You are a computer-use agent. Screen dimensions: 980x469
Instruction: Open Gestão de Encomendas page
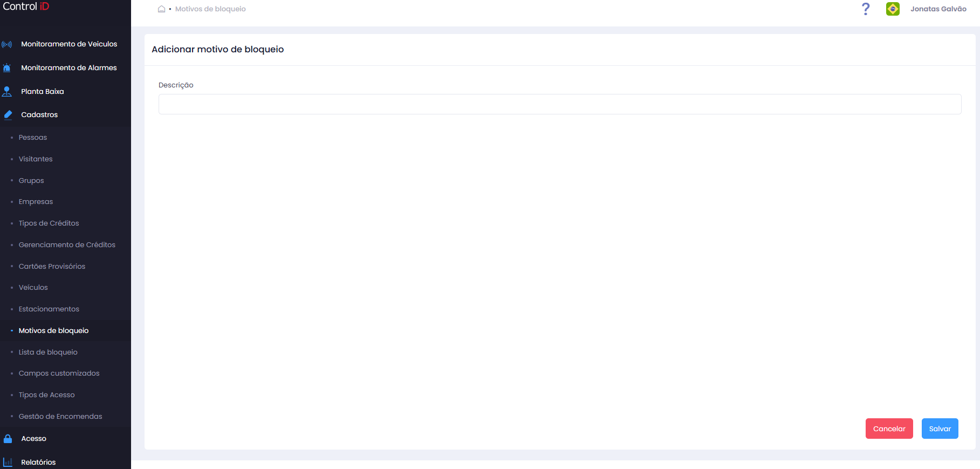[60, 417]
